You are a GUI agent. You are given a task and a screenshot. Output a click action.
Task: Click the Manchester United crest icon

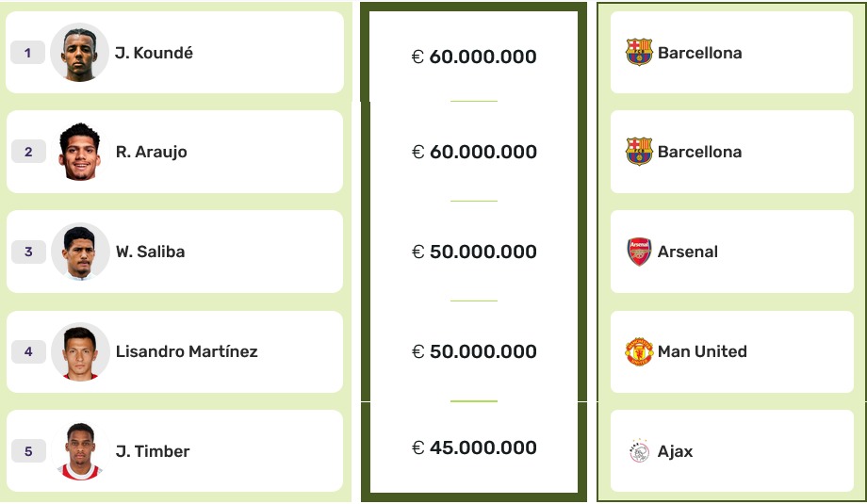tap(639, 351)
